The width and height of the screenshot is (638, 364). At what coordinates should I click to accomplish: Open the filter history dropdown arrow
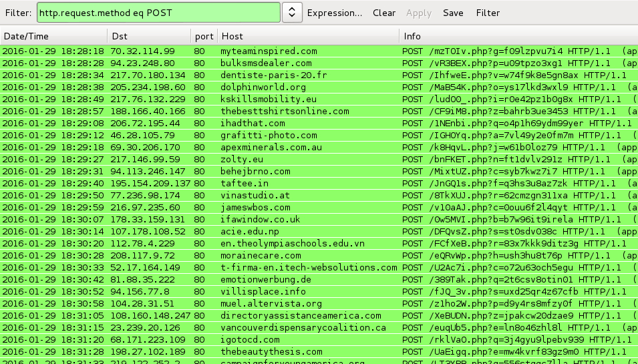click(291, 13)
